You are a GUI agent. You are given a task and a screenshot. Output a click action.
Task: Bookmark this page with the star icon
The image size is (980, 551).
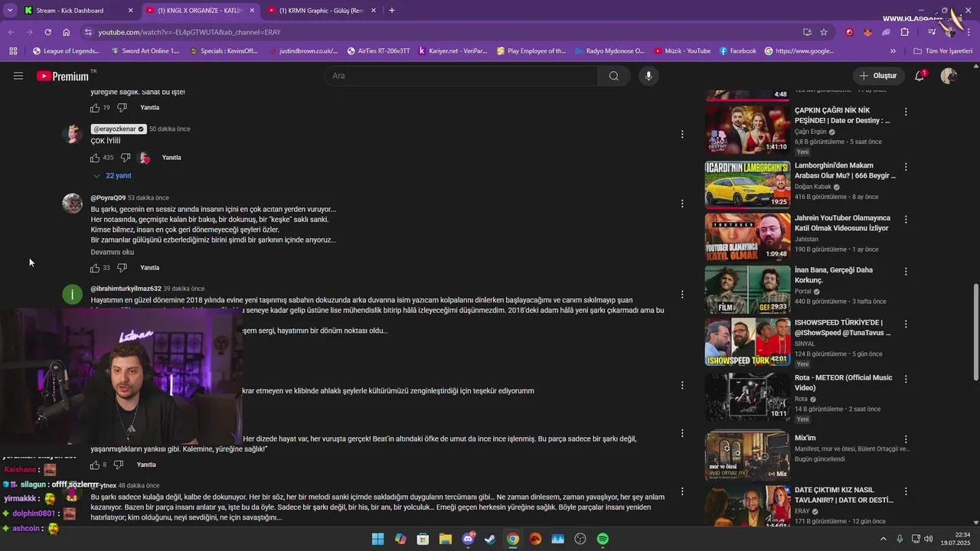(x=824, y=32)
